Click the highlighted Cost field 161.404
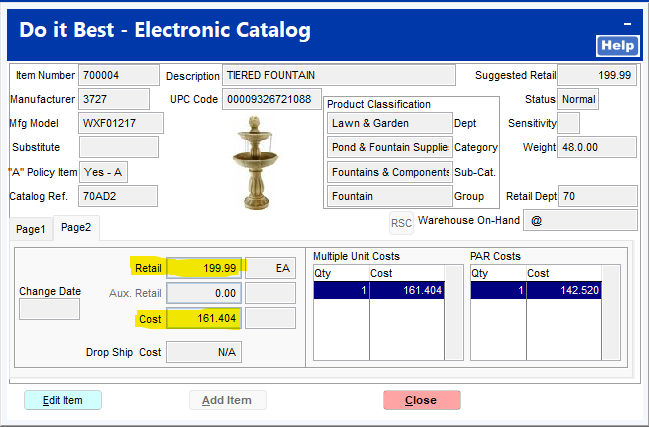Screen dimensions: 649x427 (204, 318)
